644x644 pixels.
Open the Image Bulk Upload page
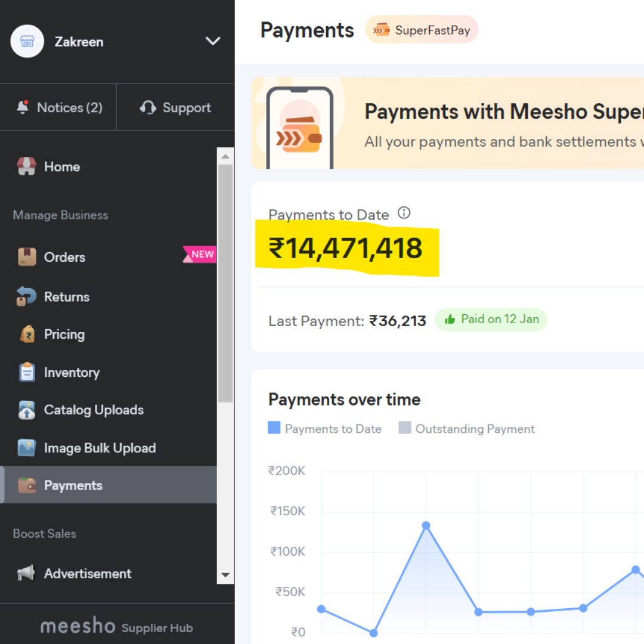[x=99, y=448]
